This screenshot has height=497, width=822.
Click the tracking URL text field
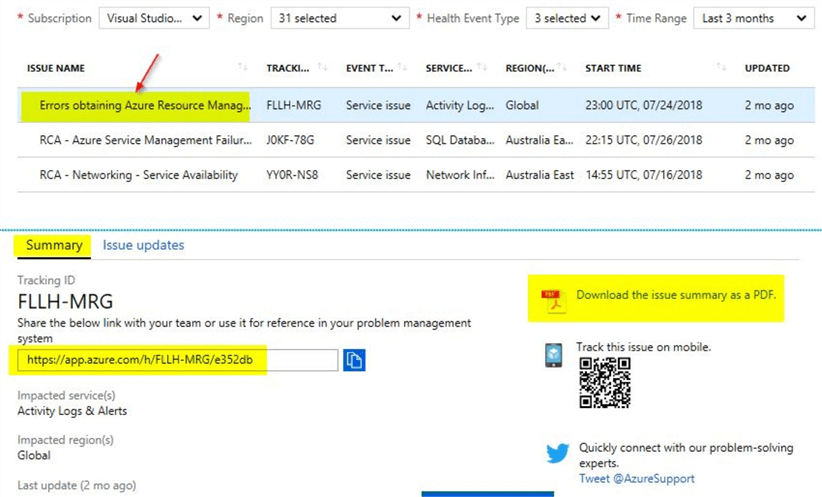point(177,360)
